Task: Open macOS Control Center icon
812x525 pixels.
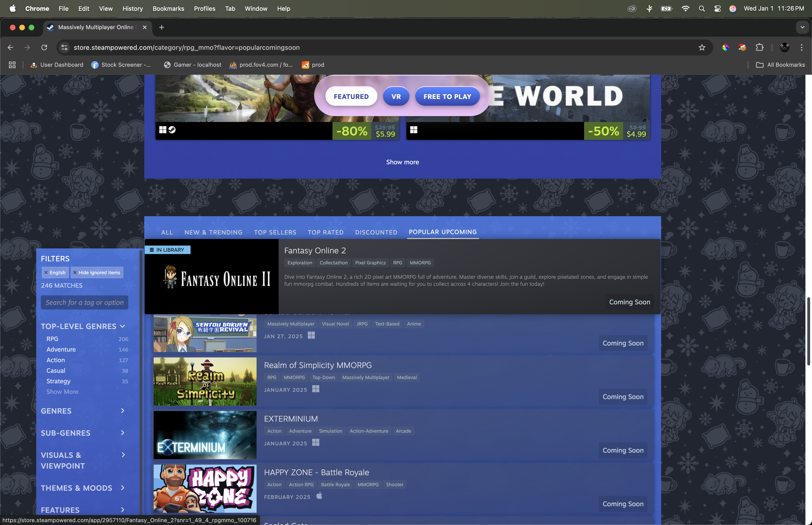Action: click(x=717, y=8)
